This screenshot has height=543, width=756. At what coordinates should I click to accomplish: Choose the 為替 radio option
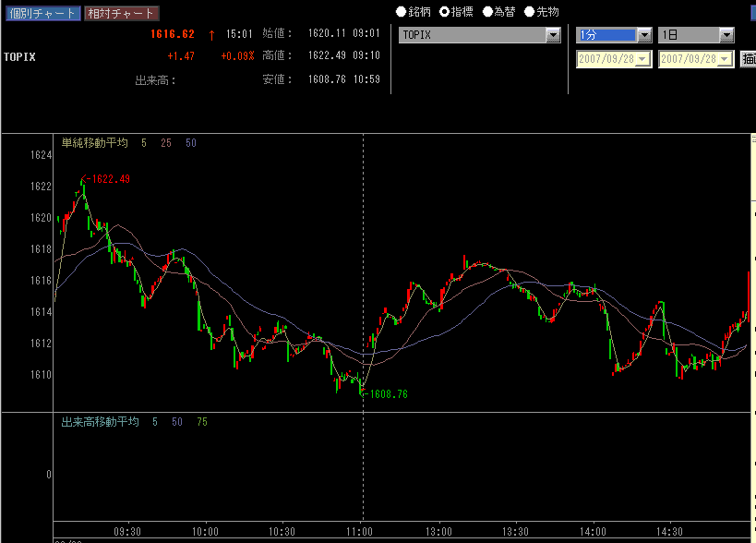tap(487, 12)
